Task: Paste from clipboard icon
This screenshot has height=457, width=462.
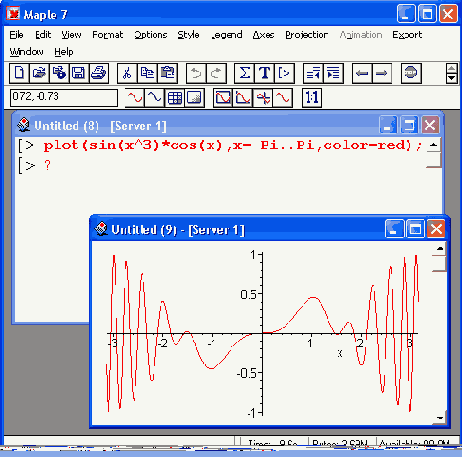Action: 167,73
